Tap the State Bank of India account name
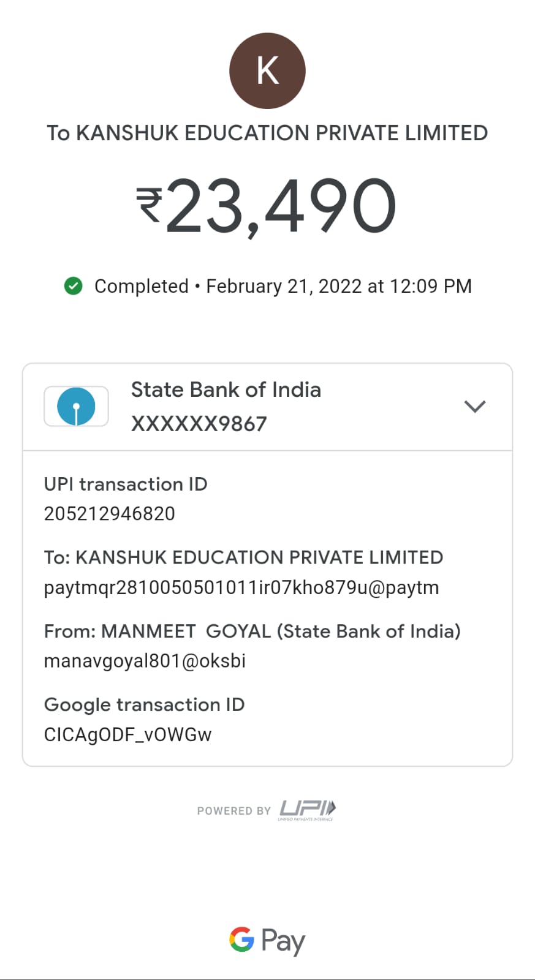Viewport: 535px width, 980px height. point(226,390)
